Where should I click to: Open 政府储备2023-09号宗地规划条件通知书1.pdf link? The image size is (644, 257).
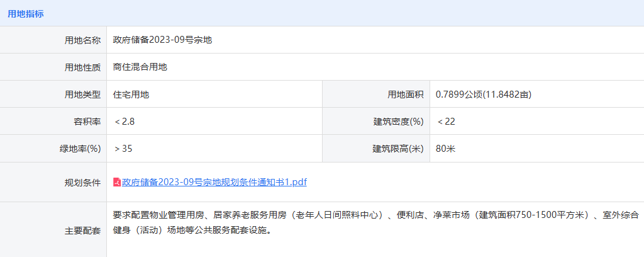click(214, 183)
